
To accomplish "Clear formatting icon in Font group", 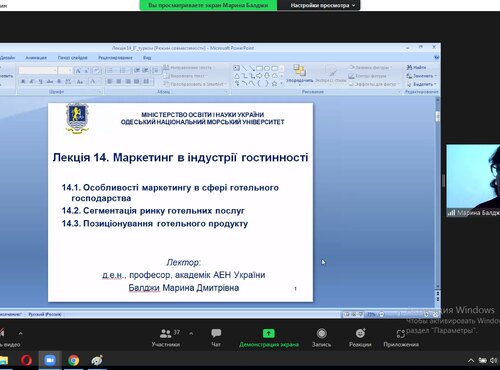I will point(96,70).
